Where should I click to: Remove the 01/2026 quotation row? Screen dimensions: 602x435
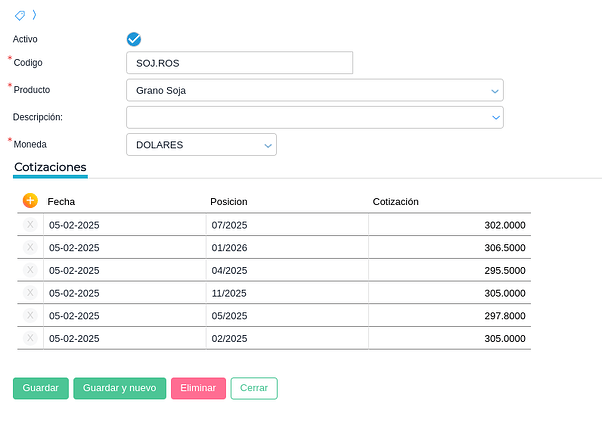pos(30,247)
